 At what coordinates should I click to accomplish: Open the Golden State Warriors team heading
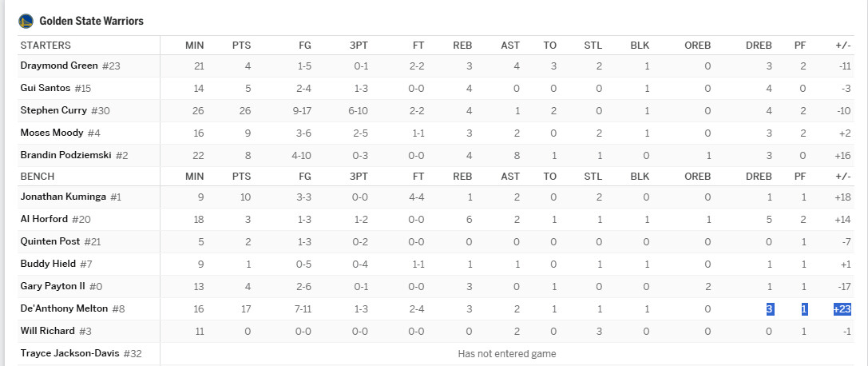91,21
